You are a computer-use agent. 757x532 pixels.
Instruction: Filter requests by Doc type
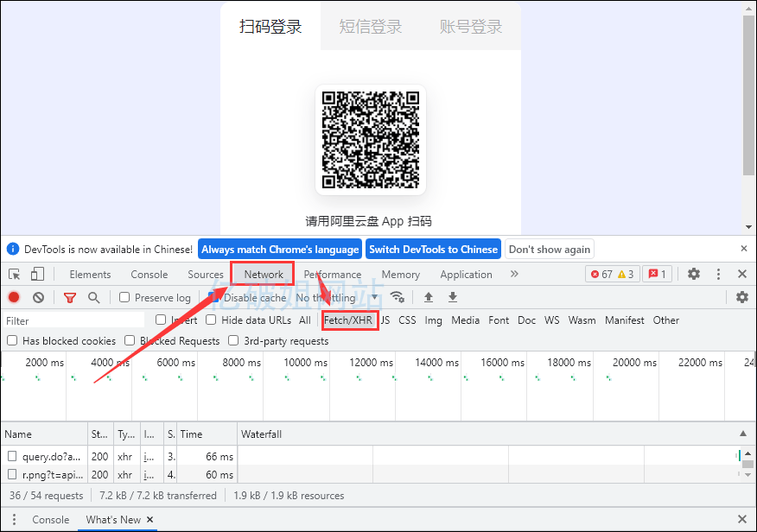(x=527, y=320)
